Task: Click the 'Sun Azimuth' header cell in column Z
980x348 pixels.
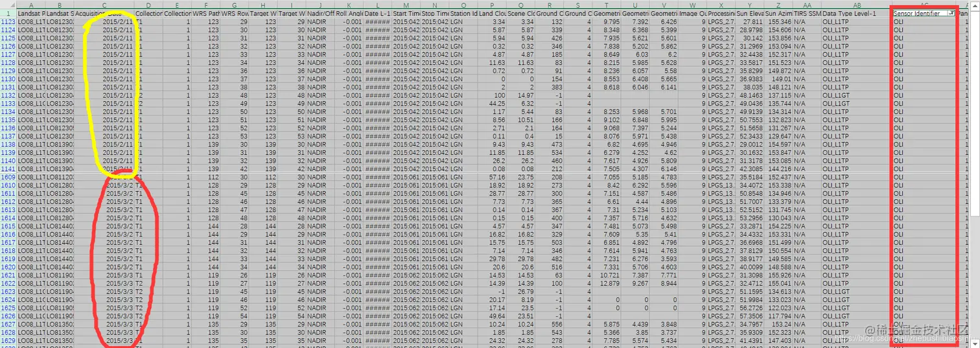Action: (x=778, y=13)
